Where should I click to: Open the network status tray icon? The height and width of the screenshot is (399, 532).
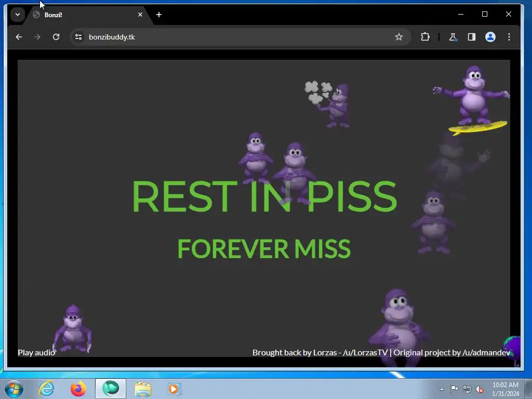click(467, 389)
